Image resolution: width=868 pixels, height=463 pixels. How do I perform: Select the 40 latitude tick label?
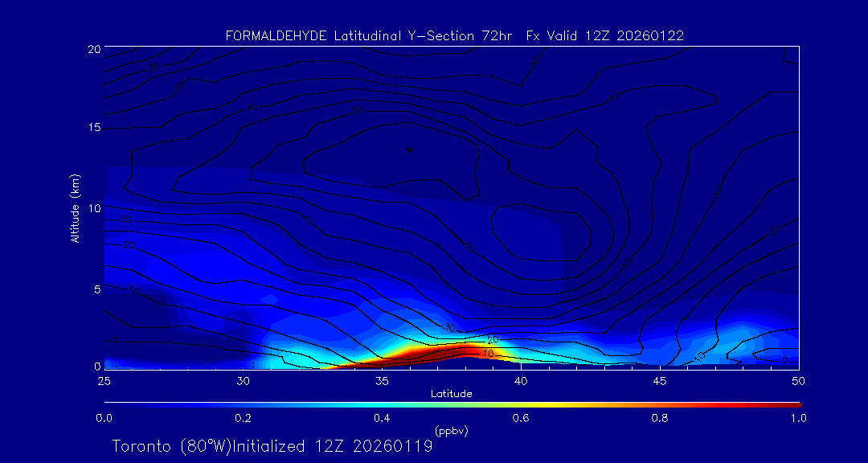(x=521, y=379)
